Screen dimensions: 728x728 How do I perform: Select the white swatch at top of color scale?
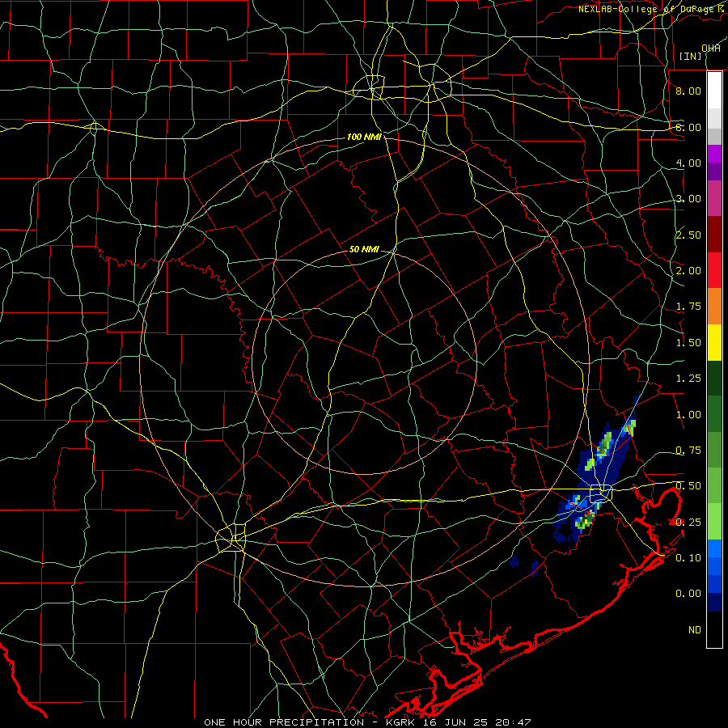[x=714, y=91]
